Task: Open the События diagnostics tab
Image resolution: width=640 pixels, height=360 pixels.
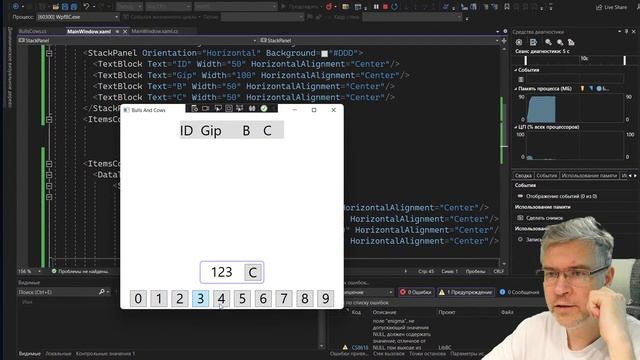Action: point(546,176)
